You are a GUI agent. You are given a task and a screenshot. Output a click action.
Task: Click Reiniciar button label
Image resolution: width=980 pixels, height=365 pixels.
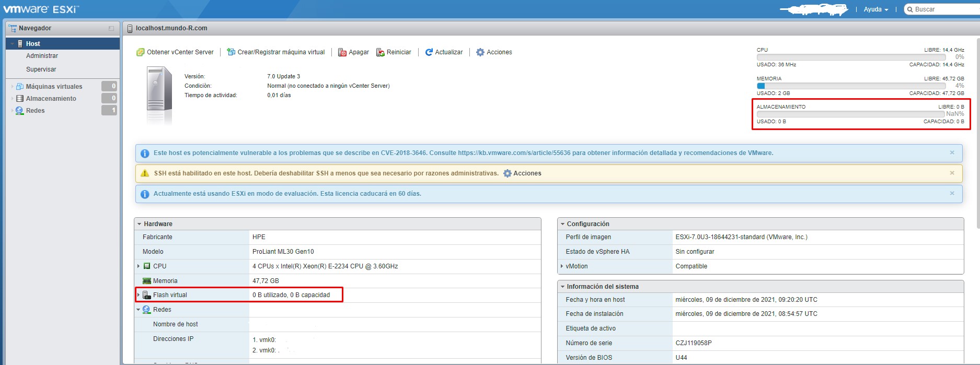(x=399, y=52)
